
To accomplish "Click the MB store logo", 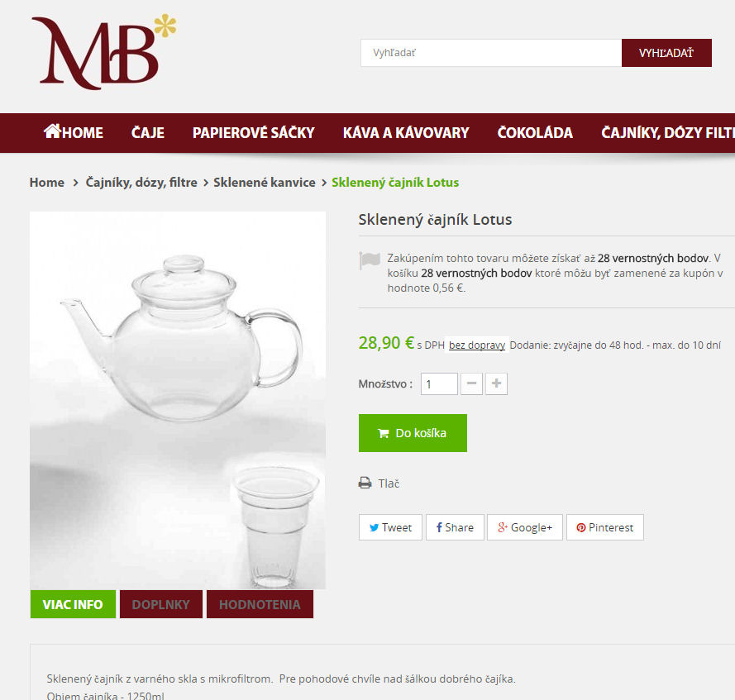I will (103, 51).
